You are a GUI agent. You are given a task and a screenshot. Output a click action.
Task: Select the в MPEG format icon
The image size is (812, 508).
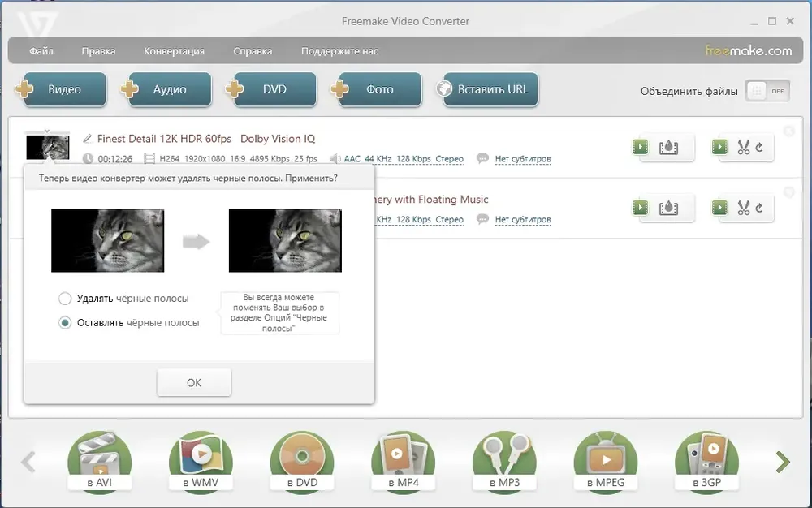pyautogui.click(x=605, y=463)
